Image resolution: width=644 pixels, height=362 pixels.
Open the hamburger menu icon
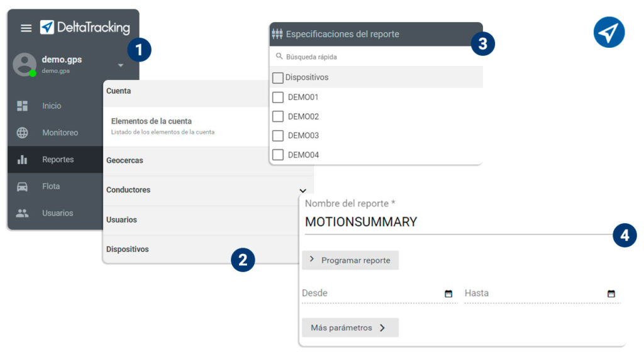click(x=26, y=28)
